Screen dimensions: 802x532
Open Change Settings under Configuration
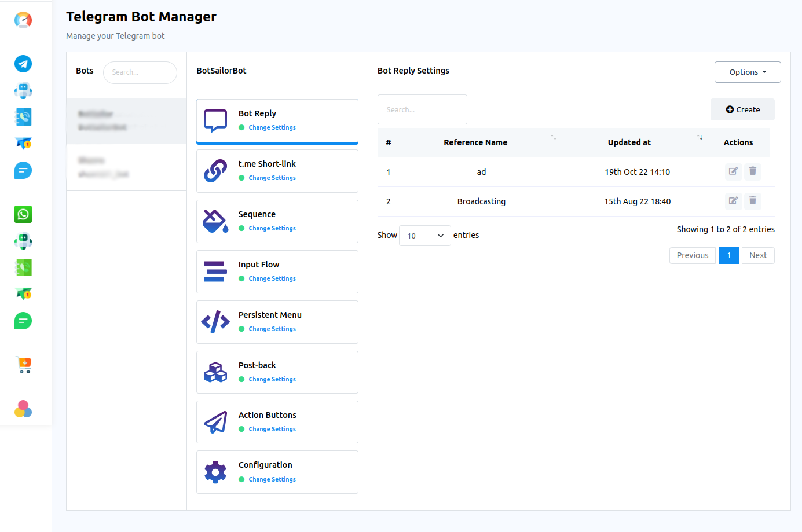point(272,479)
